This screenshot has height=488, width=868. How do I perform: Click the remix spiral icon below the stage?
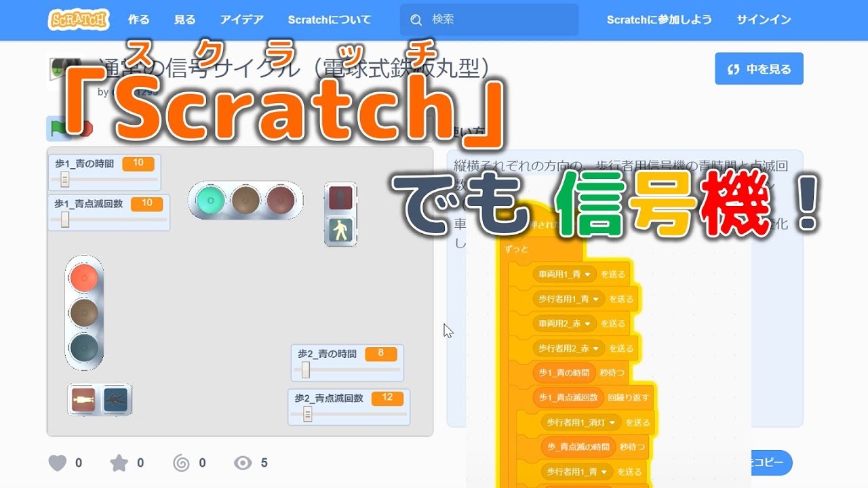tap(180, 463)
